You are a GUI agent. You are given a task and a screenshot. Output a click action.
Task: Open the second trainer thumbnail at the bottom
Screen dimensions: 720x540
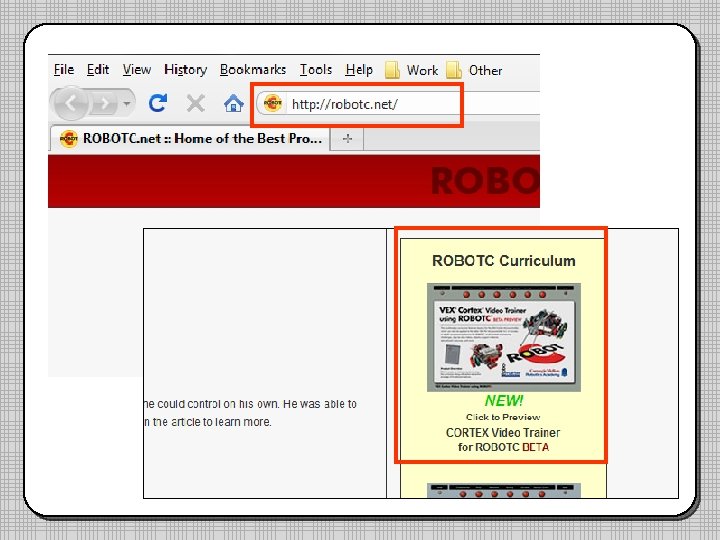pyautogui.click(x=504, y=490)
